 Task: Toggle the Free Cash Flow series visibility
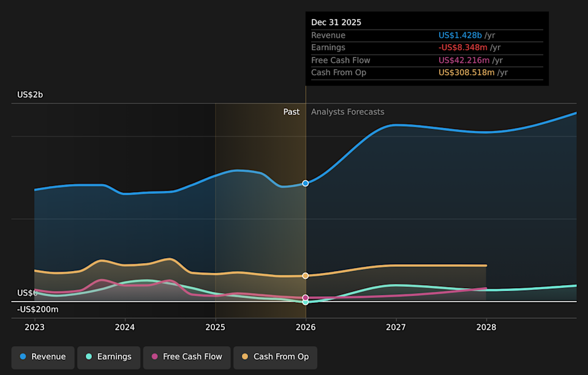[186, 357]
